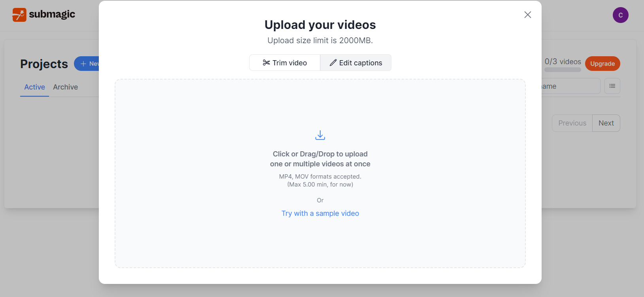Click 'MP4, MOV formats accepted.' text
Viewport: 644px width, 297px height.
(320, 177)
